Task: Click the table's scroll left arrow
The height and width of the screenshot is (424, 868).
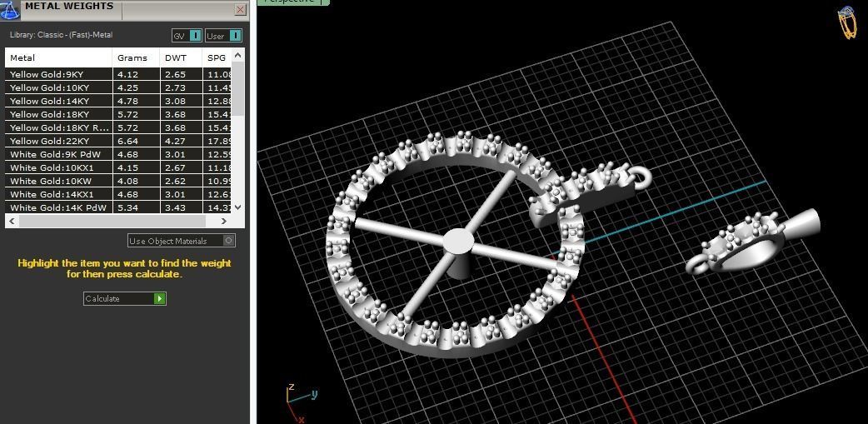Action: (x=12, y=221)
